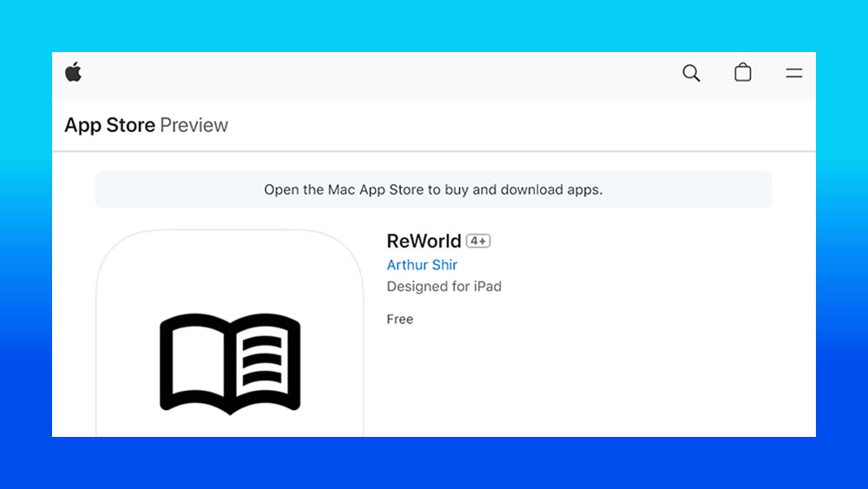Click the Open the Mac App Store banner
The height and width of the screenshot is (489, 868).
433,189
